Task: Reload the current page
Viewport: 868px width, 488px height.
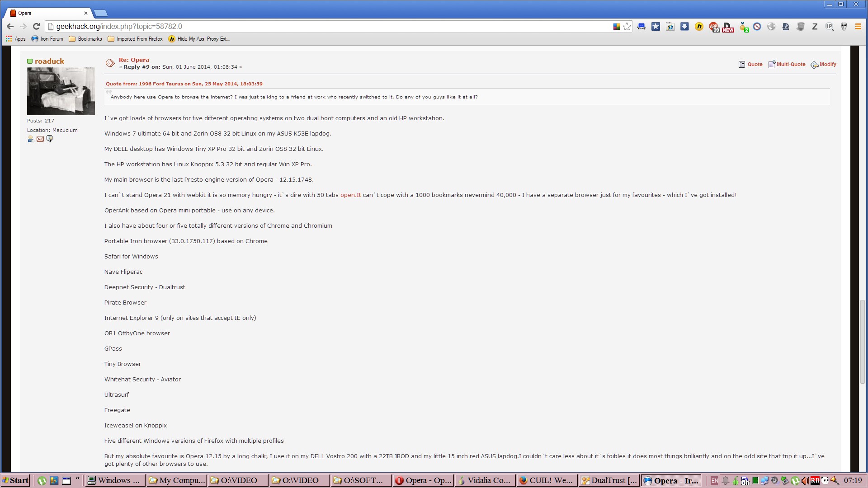Action: tap(37, 26)
